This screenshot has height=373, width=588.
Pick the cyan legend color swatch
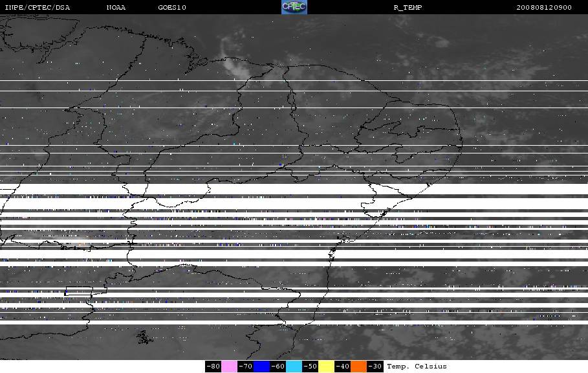click(294, 367)
